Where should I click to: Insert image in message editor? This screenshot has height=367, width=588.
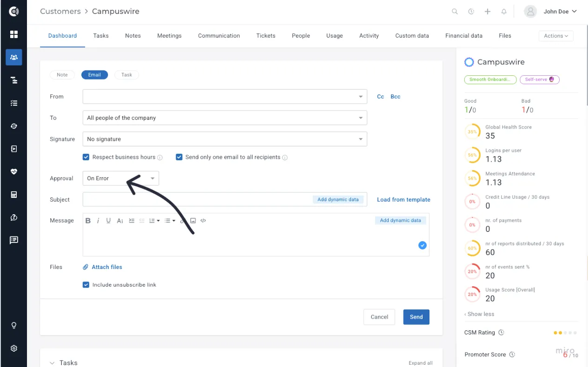tap(193, 221)
